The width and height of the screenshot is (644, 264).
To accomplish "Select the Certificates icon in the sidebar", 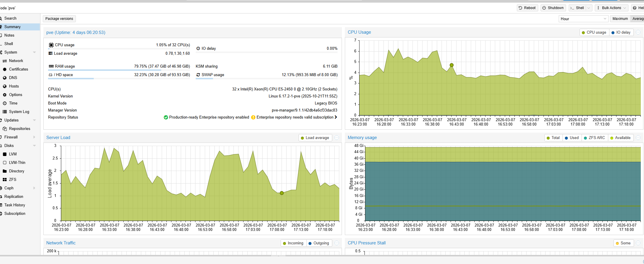I will pyautogui.click(x=5, y=69).
